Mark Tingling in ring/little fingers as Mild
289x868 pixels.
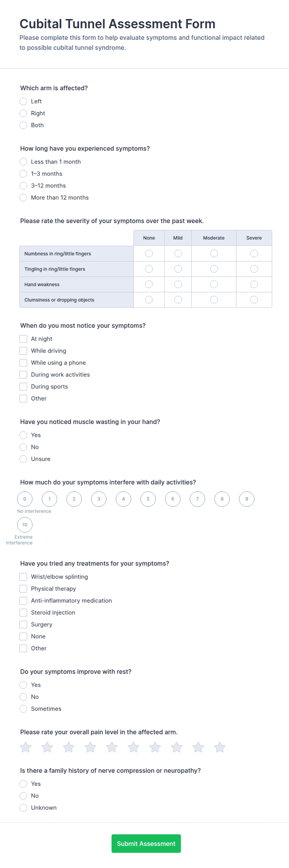[x=178, y=269]
